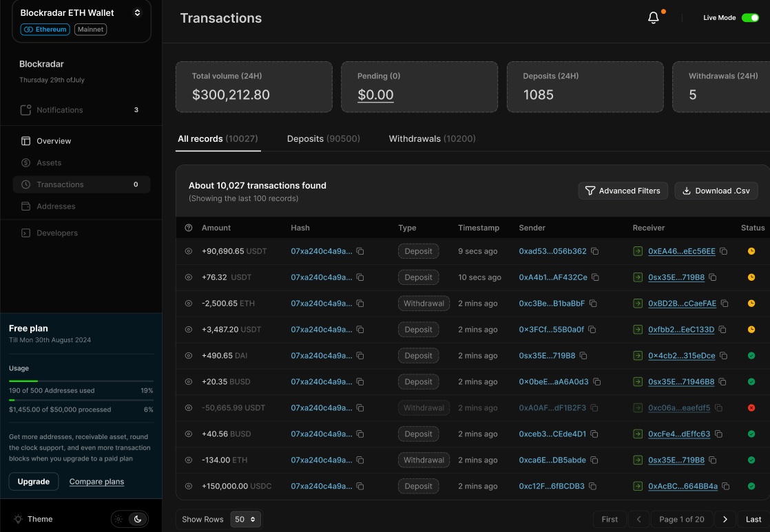Copy the hash in the -2,500.65 ETH row
Image resolution: width=770 pixels, height=532 pixels.
pyautogui.click(x=360, y=304)
